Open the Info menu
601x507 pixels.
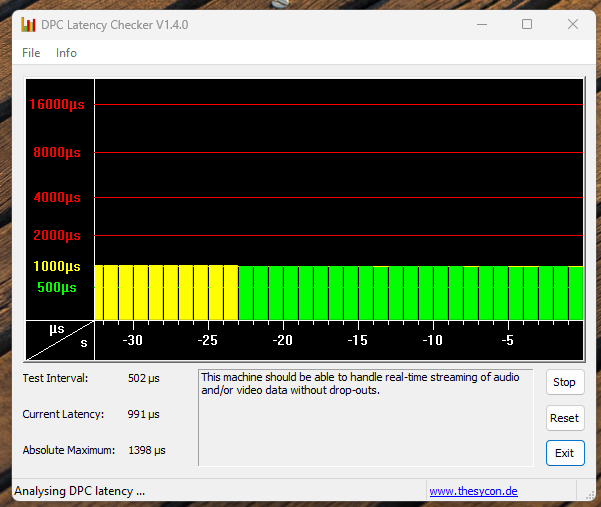point(66,53)
